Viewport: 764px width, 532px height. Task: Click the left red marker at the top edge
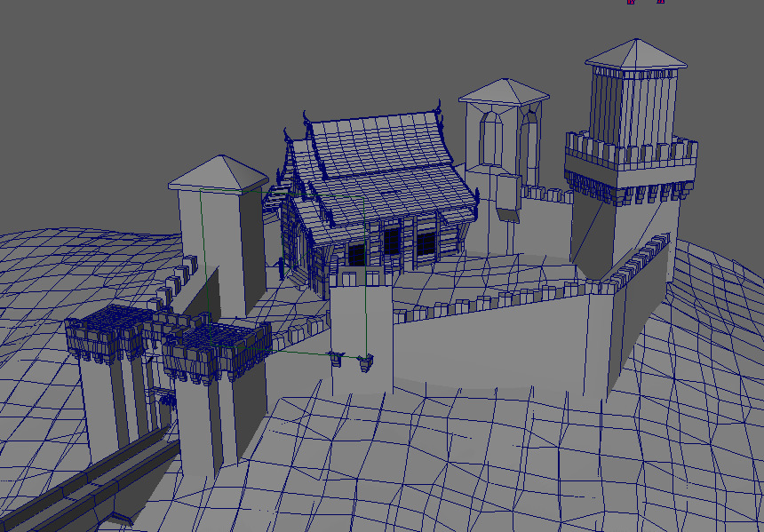tap(631, 2)
